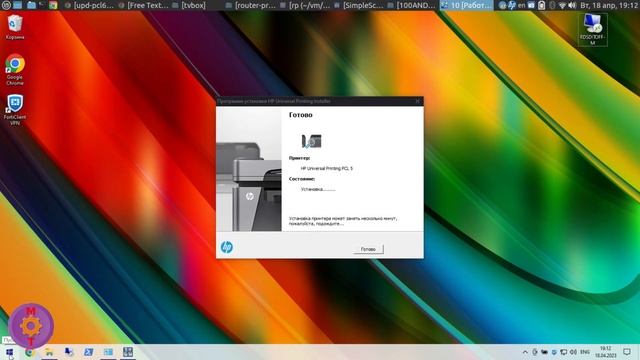Open the taskbar icon left of PowerShell

(69, 352)
